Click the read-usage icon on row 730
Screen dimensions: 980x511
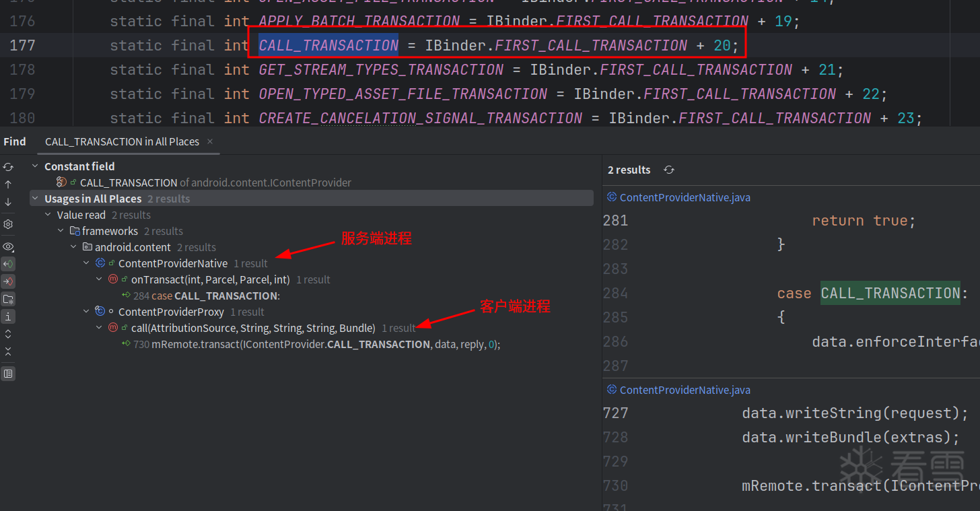126,344
